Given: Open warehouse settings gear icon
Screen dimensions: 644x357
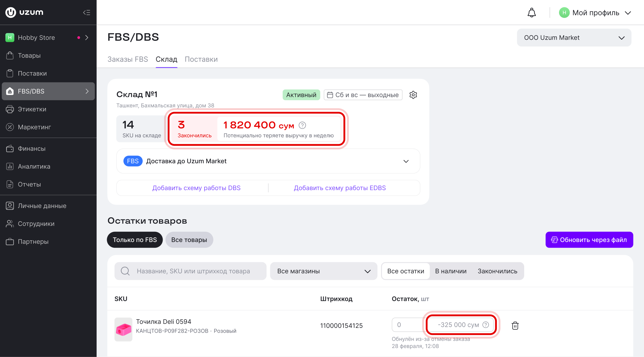Looking at the screenshot, I should click(413, 95).
